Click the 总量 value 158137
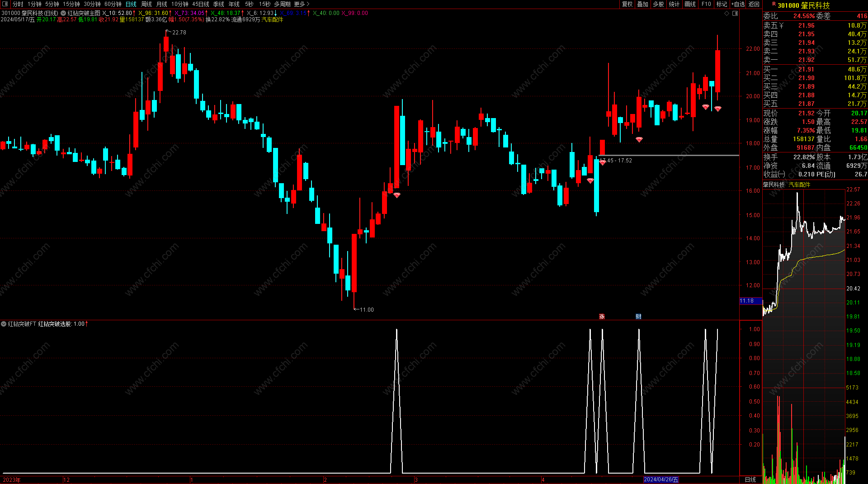 [804, 139]
